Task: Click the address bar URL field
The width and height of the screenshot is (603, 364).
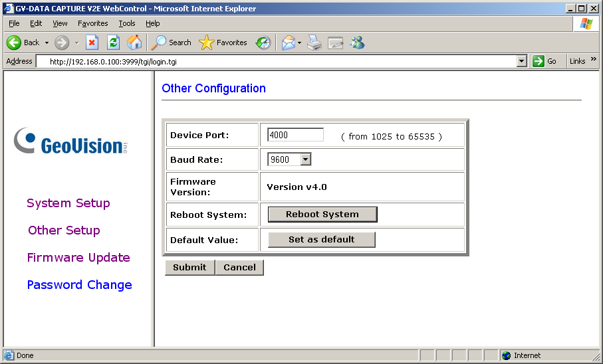Action: (x=277, y=61)
